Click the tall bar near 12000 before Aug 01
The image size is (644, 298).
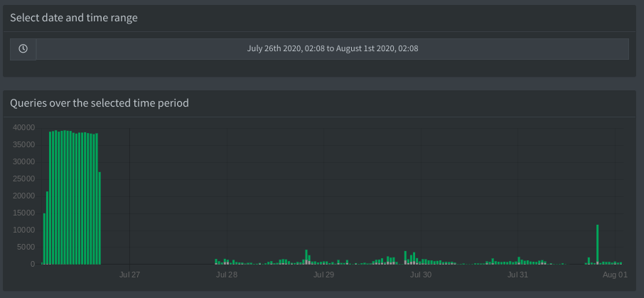[598, 244]
